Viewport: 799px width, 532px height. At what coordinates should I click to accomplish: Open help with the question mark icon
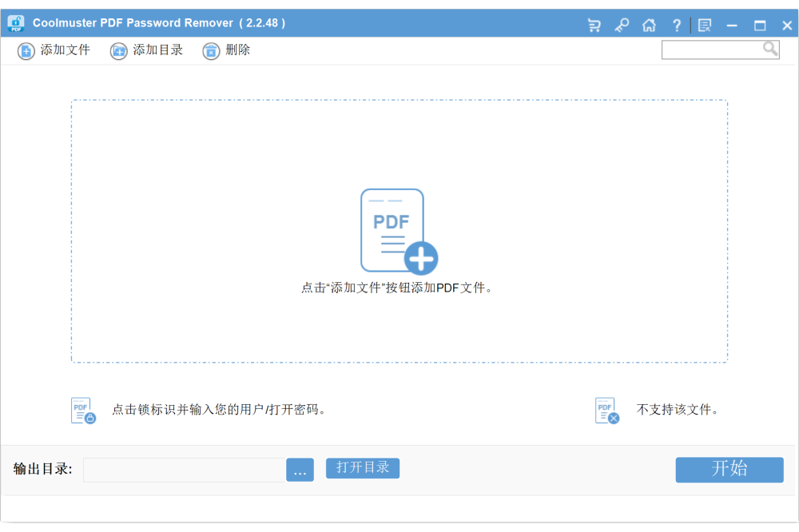point(677,25)
